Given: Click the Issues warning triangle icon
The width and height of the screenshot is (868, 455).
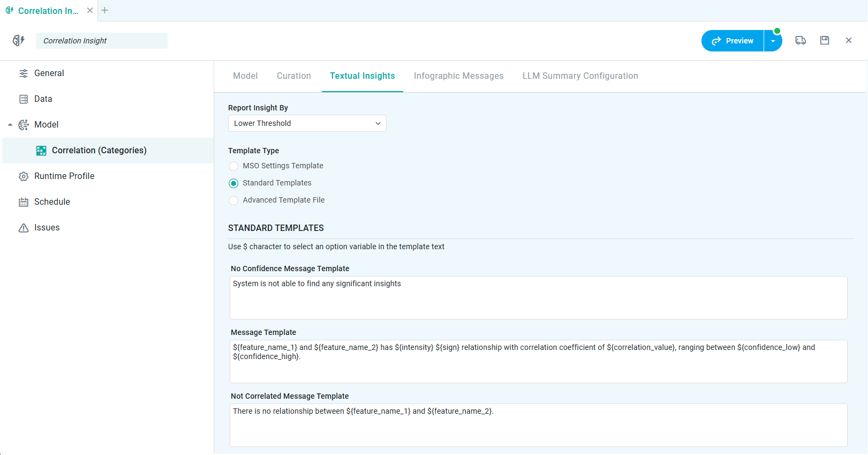Looking at the screenshot, I should click(x=24, y=228).
